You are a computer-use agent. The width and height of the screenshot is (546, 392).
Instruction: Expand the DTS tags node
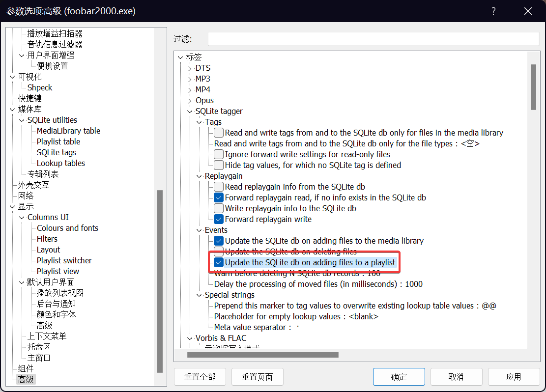click(x=190, y=68)
